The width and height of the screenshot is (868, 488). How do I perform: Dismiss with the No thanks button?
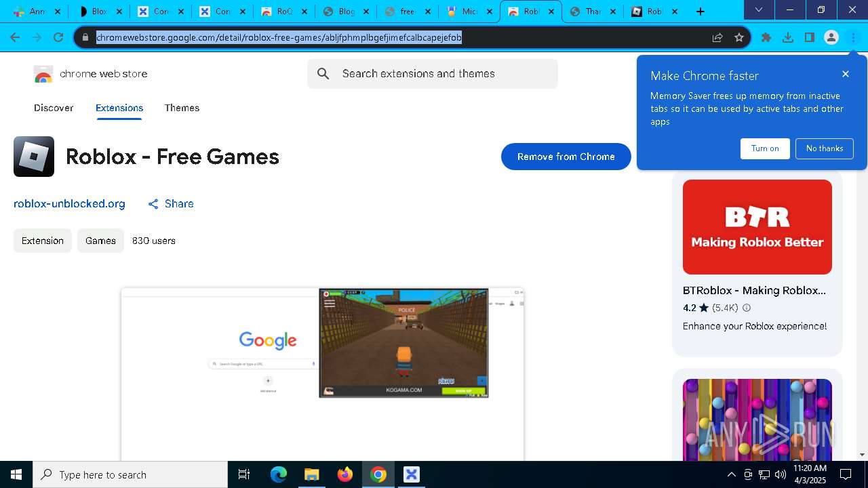pos(825,148)
